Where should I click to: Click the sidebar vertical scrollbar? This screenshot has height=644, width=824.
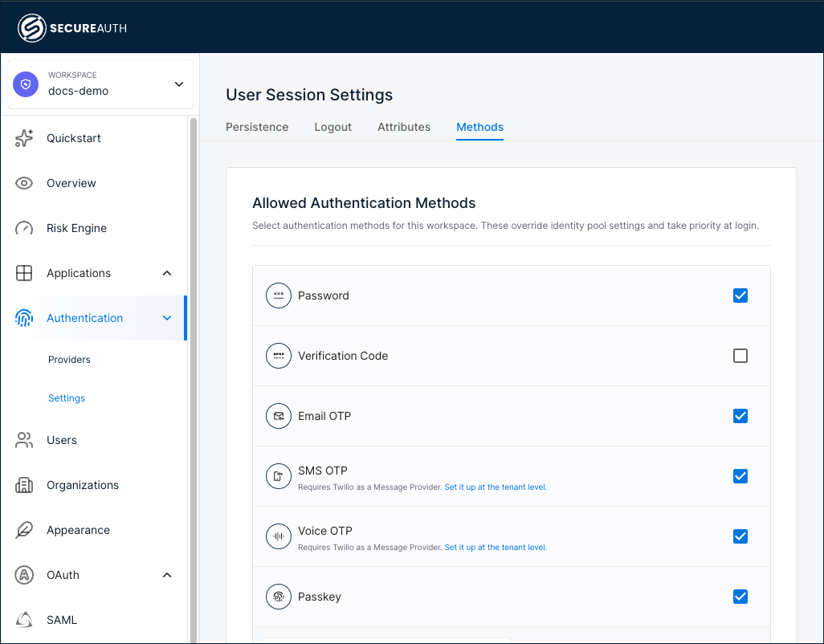click(194, 381)
